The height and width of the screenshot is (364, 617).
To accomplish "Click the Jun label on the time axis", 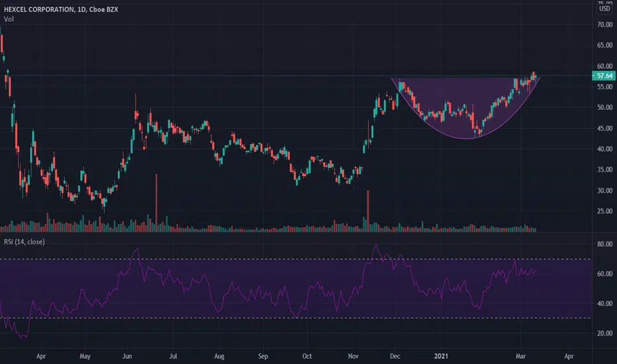I will 126,356.
